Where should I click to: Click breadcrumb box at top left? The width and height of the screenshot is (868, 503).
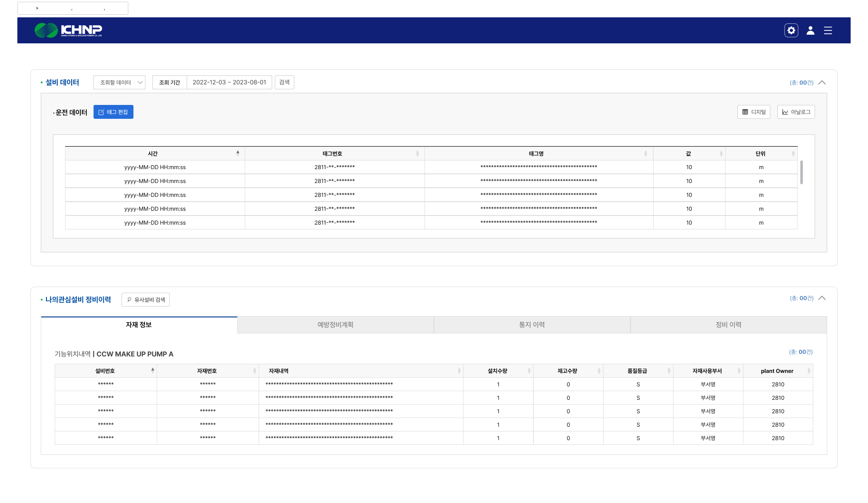click(73, 8)
